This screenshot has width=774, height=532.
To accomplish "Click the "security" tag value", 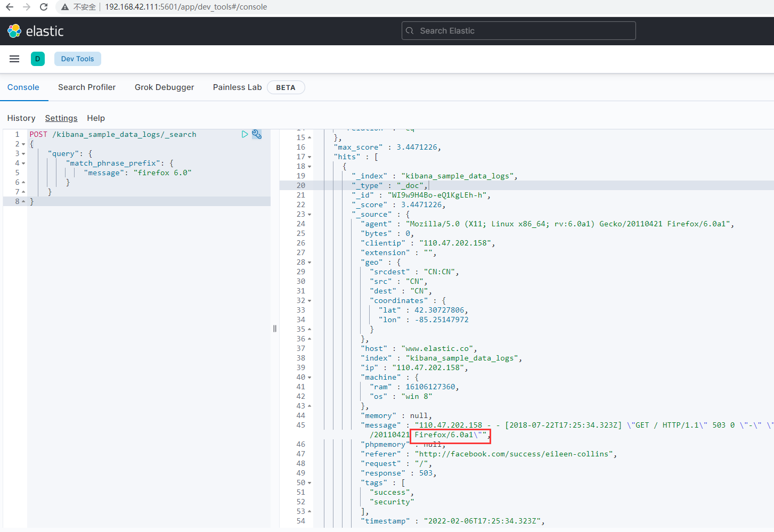I will (x=392, y=502).
